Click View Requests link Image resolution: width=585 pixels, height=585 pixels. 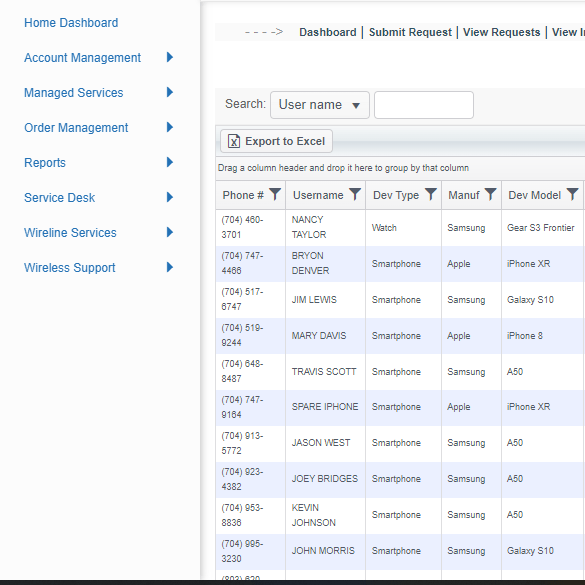(x=501, y=32)
